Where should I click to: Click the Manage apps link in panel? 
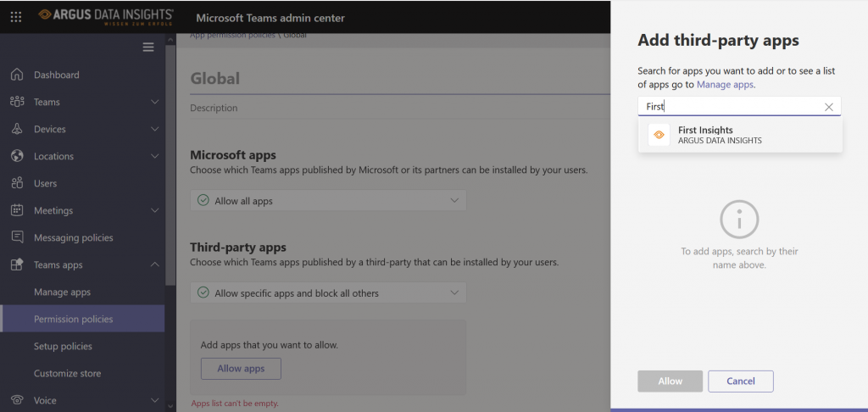click(725, 85)
